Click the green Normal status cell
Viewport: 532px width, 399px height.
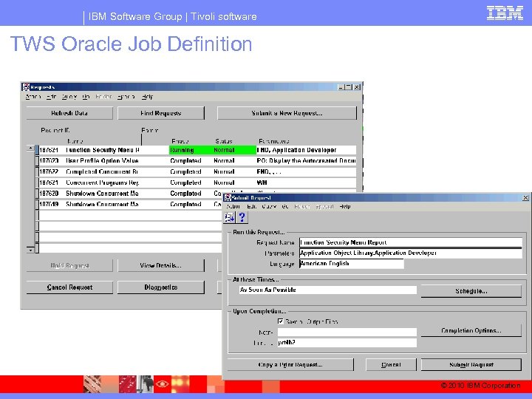pyautogui.click(x=234, y=150)
